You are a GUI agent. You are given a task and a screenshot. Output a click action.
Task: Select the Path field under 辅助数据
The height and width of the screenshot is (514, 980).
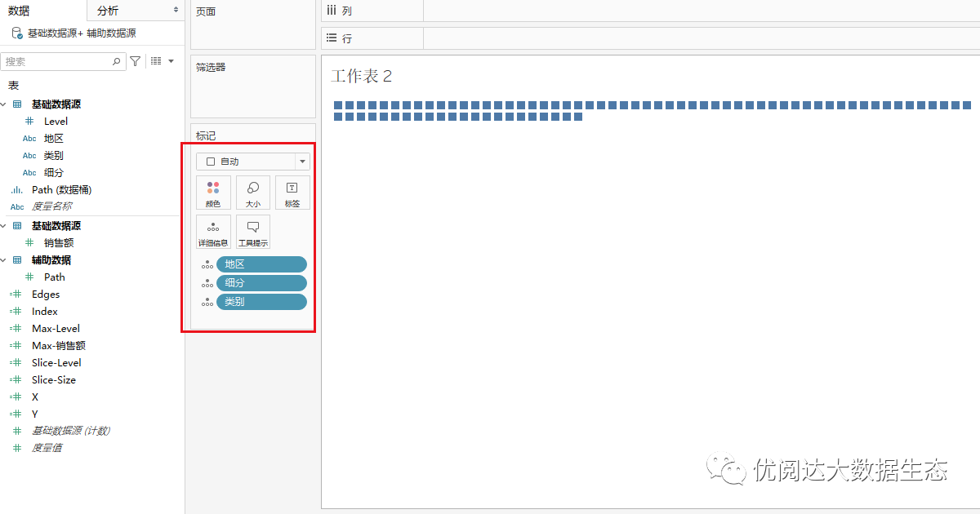55,277
